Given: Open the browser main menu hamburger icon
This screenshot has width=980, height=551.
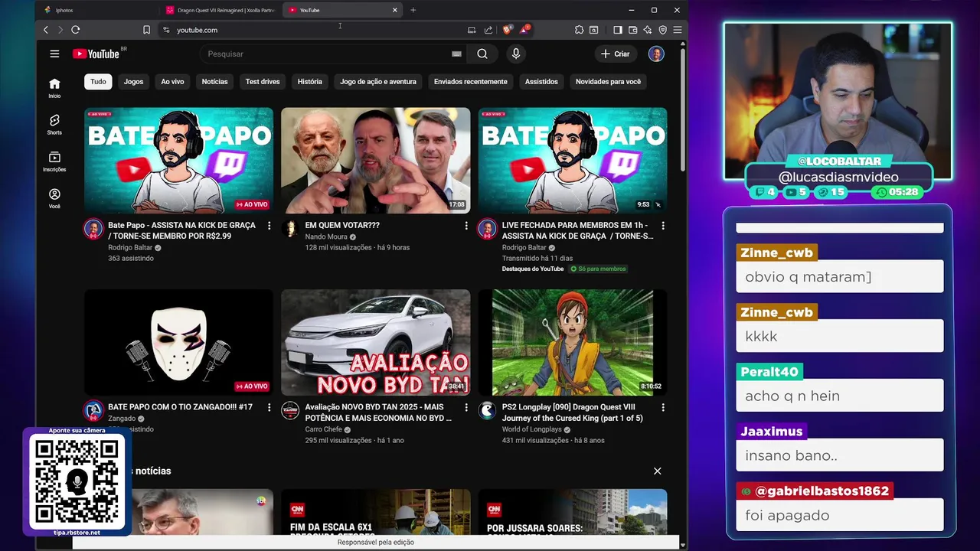Looking at the screenshot, I should point(677,30).
